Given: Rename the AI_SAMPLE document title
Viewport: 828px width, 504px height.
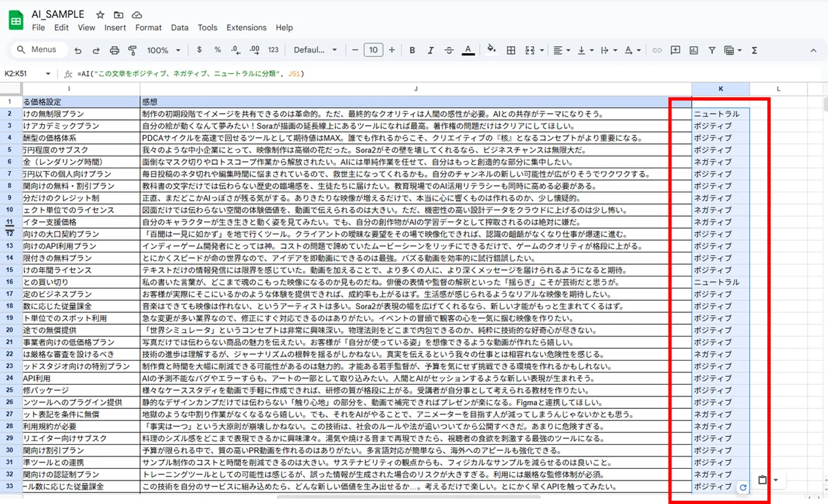Looking at the screenshot, I should click(59, 14).
